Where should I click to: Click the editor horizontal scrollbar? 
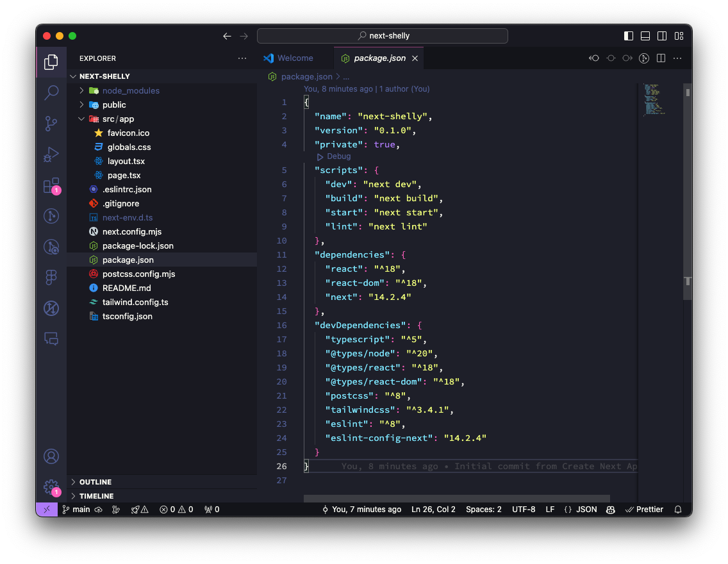pyautogui.click(x=457, y=499)
